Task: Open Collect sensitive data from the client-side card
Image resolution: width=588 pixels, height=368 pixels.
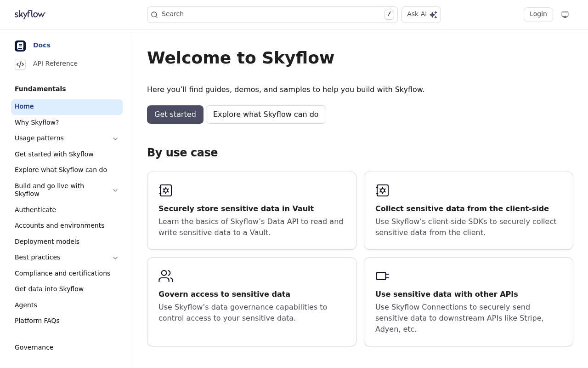Action: point(469,211)
